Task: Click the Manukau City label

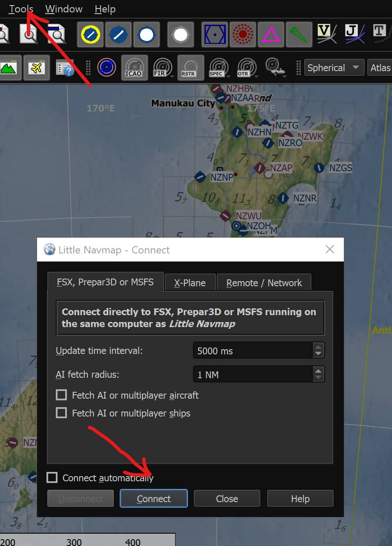Action: pyautogui.click(x=183, y=103)
